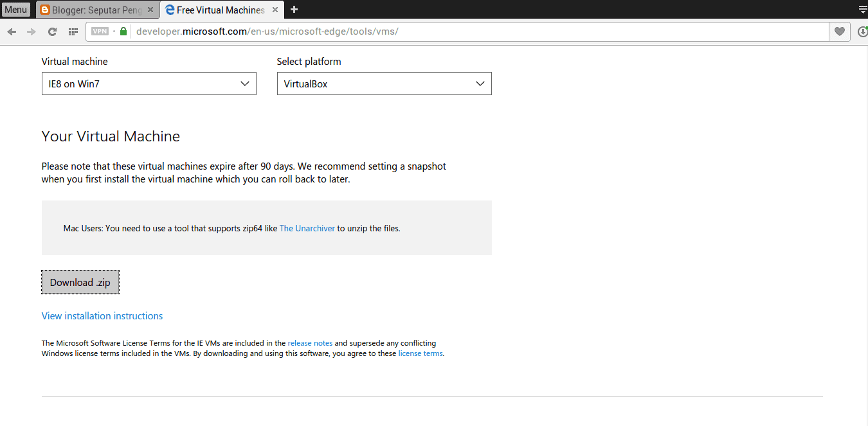Click the Download .zip button

(80, 283)
